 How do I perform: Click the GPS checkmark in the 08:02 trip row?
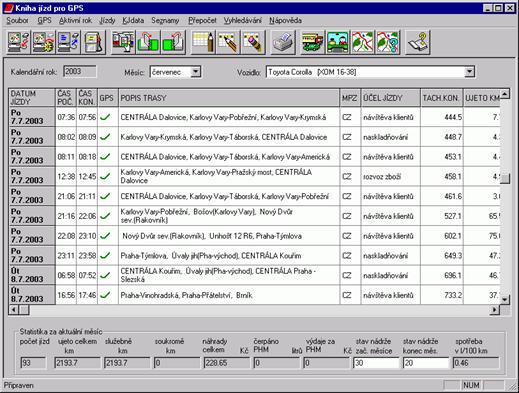pyautogui.click(x=105, y=137)
